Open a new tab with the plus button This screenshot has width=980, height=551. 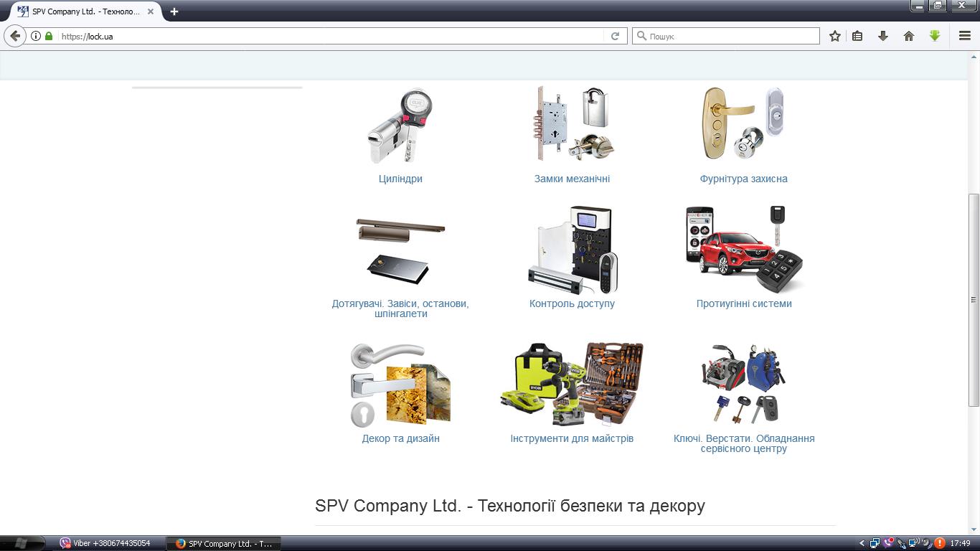pos(174,11)
